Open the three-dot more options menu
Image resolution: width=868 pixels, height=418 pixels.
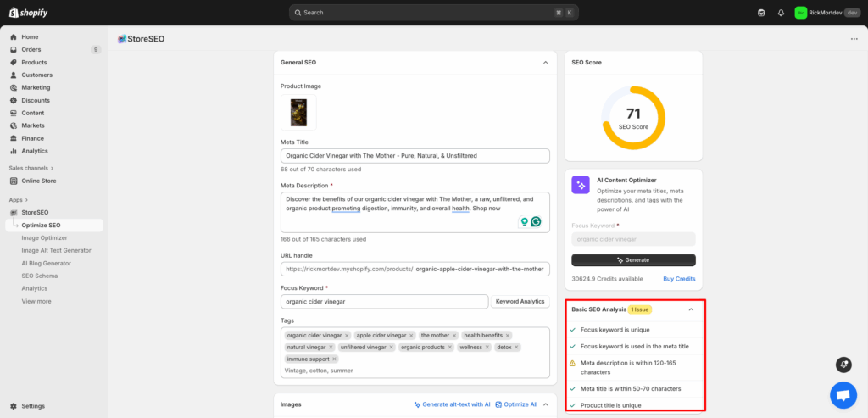tap(854, 39)
